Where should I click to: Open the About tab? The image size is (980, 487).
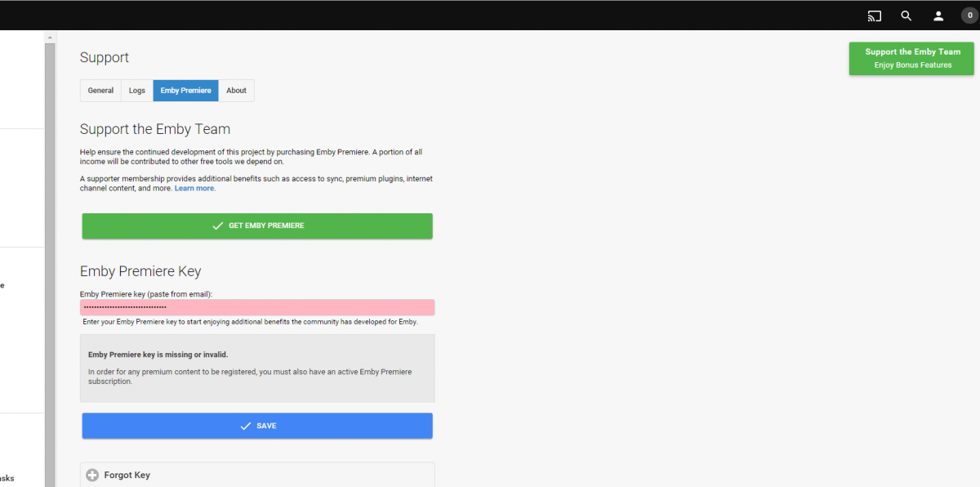coord(237,91)
